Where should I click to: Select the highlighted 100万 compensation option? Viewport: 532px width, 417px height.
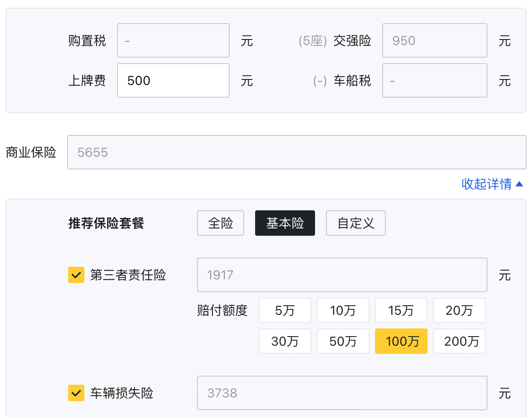point(401,341)
